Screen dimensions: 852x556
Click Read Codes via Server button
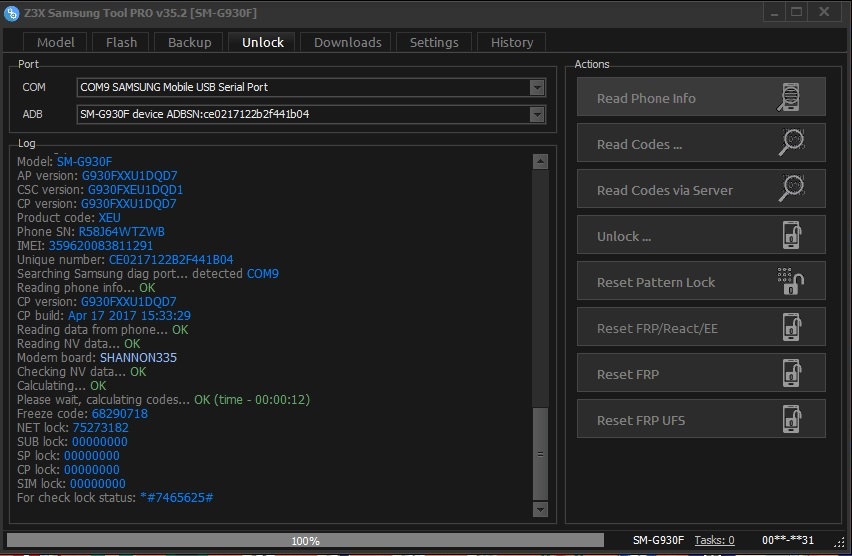coord(701,189)
